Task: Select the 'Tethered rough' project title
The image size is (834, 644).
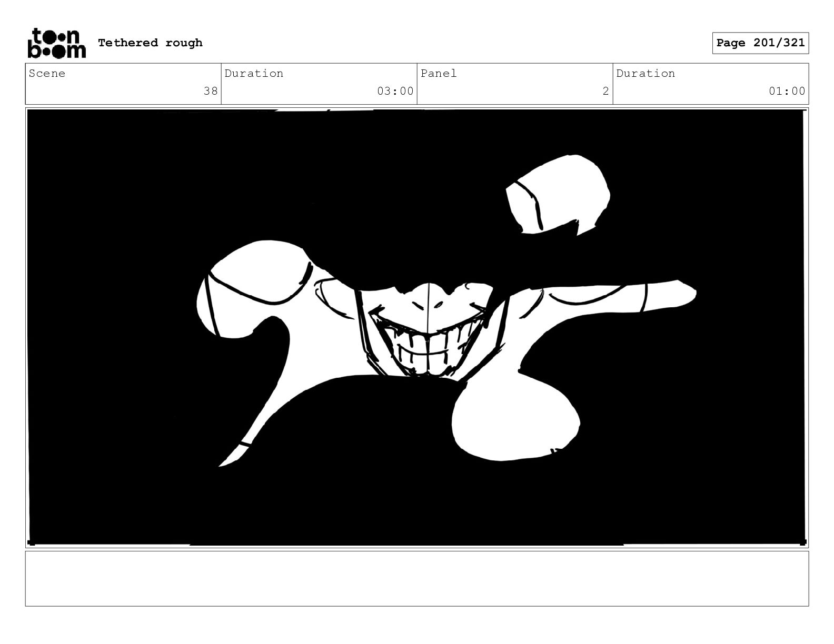Action: pos(150,43)
